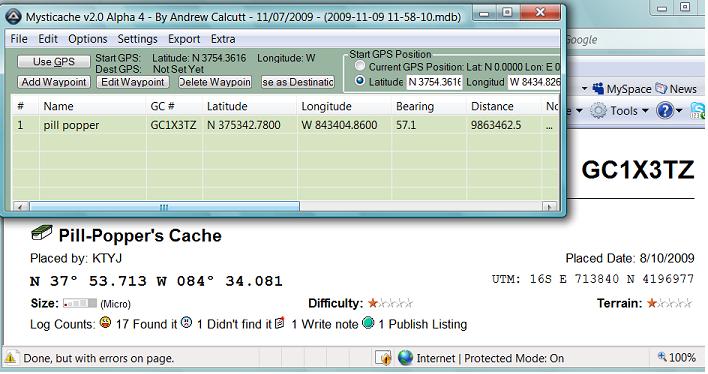Click the Write note icon
The image size is (708, 374).
coord(280,323)
